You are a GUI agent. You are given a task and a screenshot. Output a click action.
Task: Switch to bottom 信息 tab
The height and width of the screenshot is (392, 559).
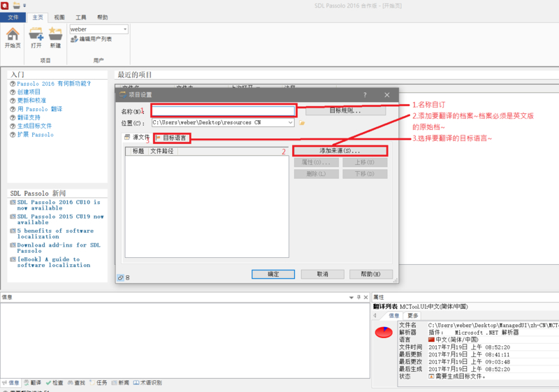[10, 383]
